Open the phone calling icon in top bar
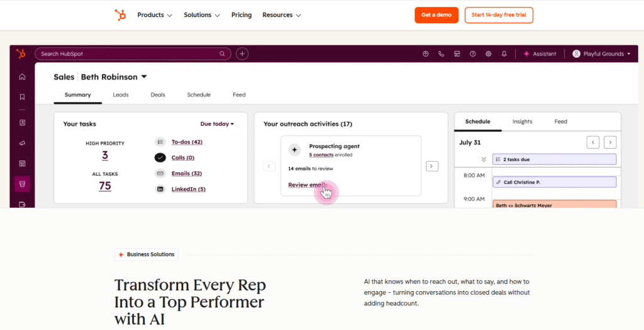The image size is (644, 330). pyautogui.click(x=441, y=54)
